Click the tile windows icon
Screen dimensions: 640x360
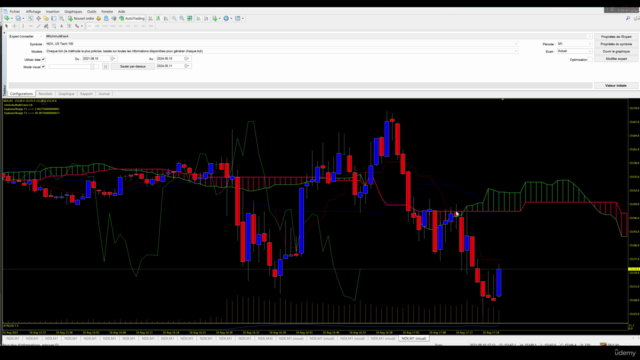click(x=190, y=18)
